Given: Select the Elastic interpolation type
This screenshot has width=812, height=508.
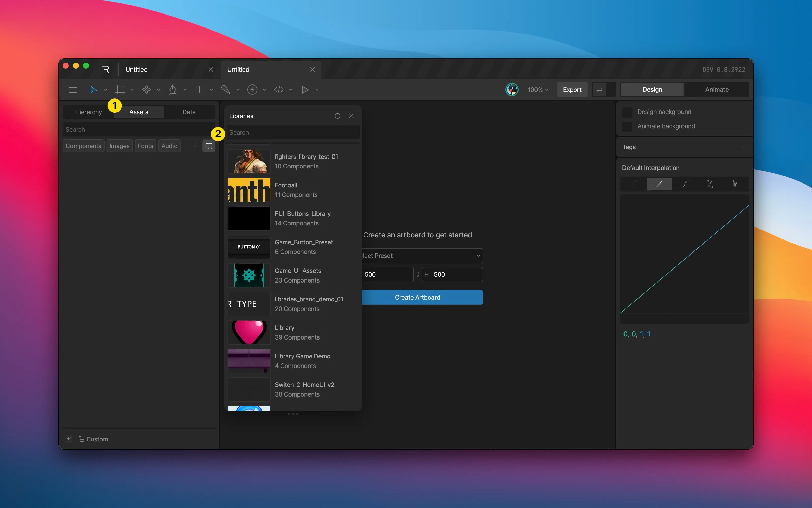Looking at the screenshot, I should pyautogui.click(x=735, y=184).
